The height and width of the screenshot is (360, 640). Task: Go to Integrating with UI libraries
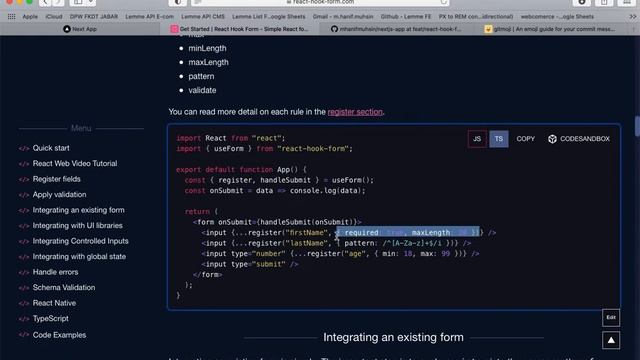78,226
